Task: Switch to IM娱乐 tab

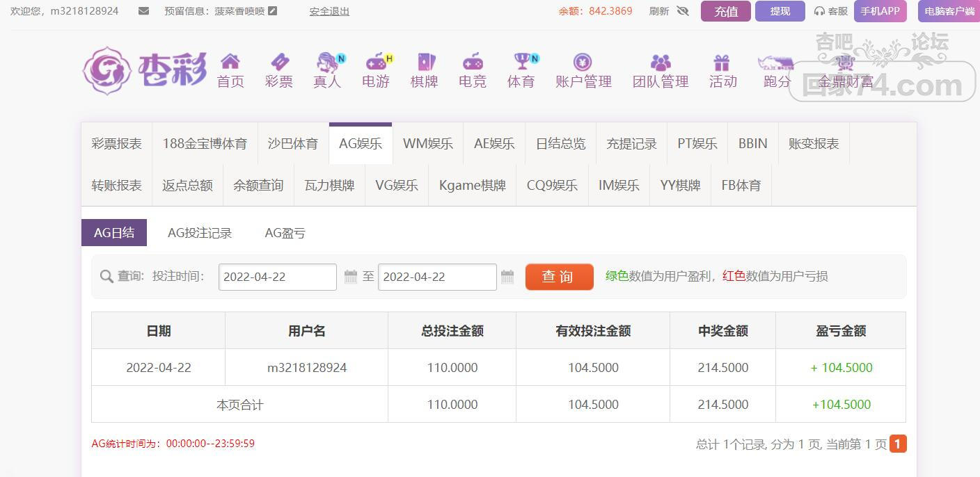Action: [x=619, y=186]
